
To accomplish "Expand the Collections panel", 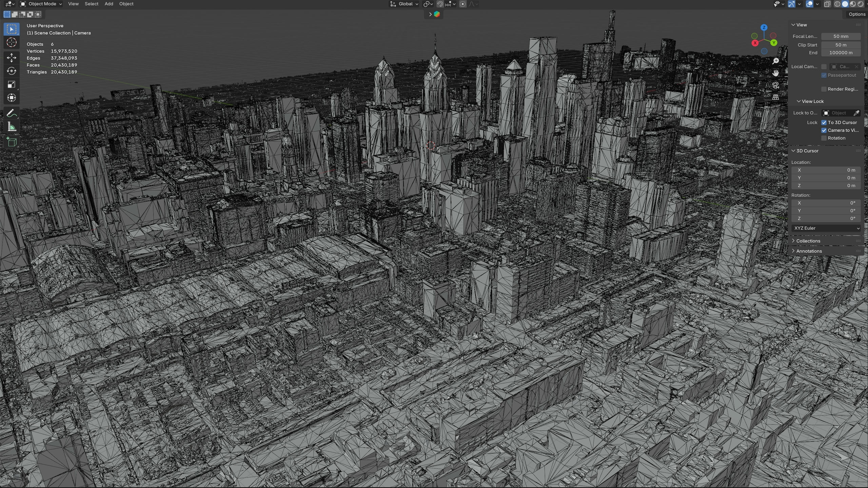I will pos(808,241).
